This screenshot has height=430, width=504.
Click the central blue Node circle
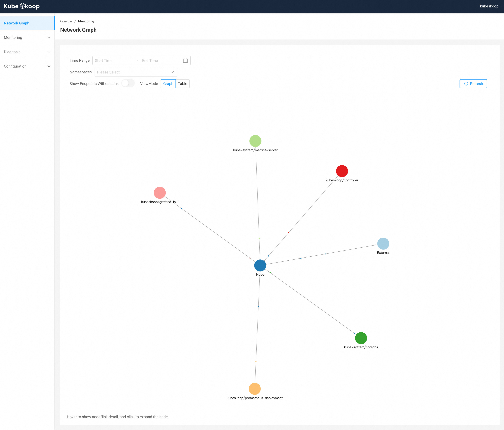[x=260, y=265]
